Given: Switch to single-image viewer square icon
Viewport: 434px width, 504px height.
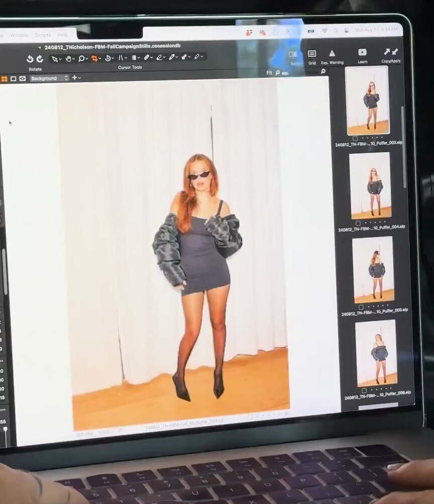Looking at the screenshot, I should pos(13,79).
